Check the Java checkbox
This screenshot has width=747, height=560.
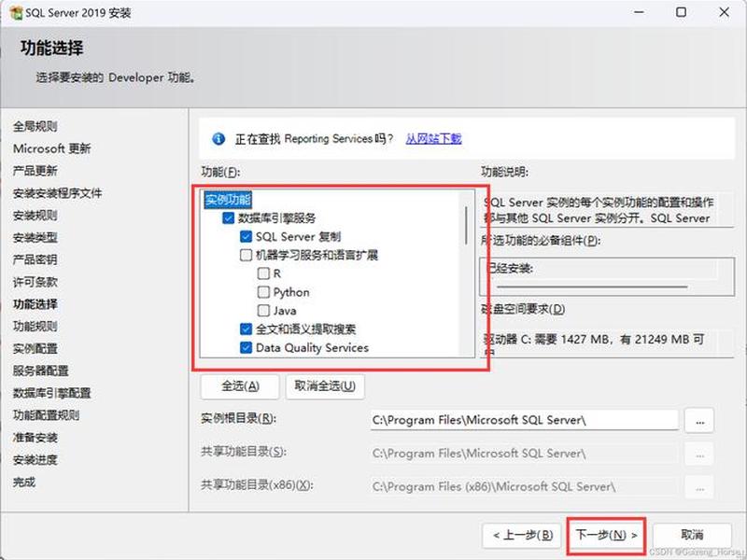(263, 311)
